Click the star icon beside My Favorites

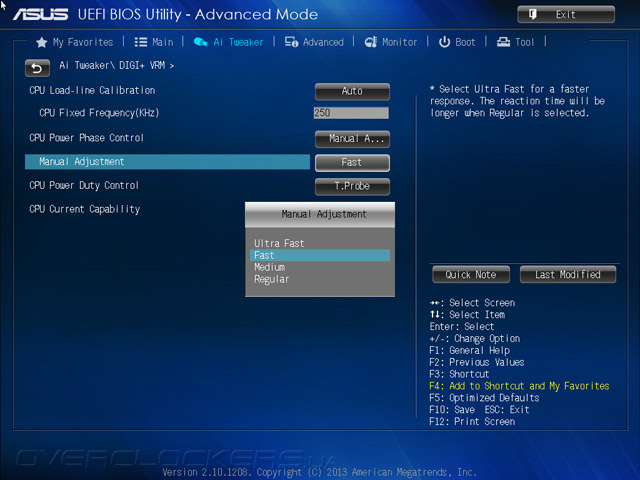[x=42, y=42]
